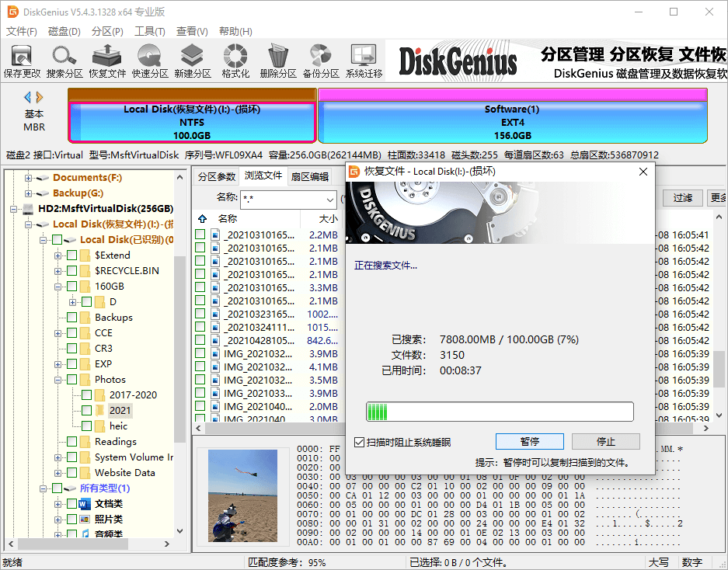
Task: Click the 删除分区 trash icon
Action: 278,61
